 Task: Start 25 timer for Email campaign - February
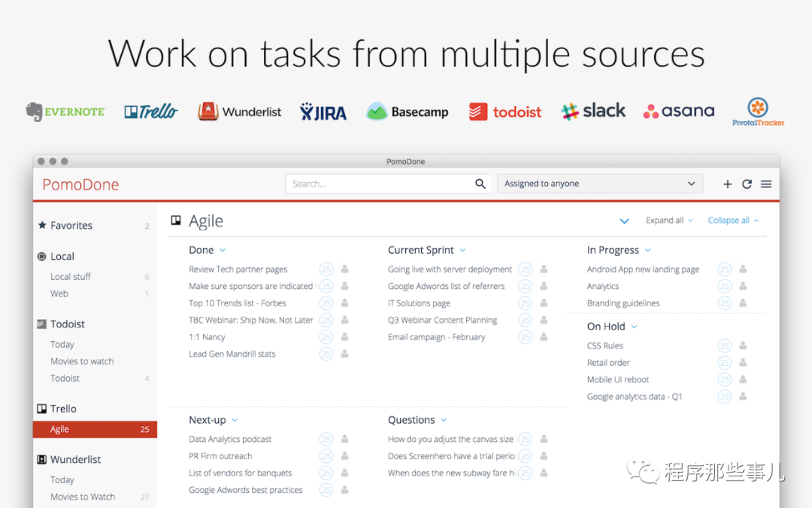coord(525,337)
